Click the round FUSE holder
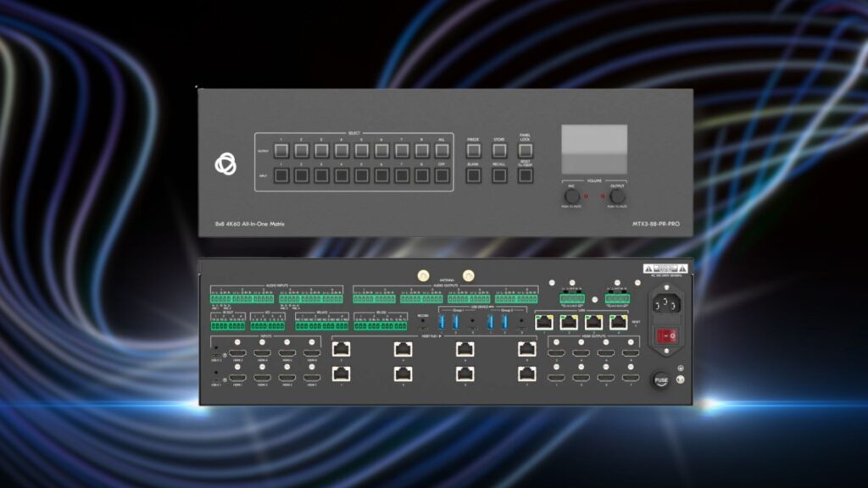The image size is (868, 488). click(661, 380)
